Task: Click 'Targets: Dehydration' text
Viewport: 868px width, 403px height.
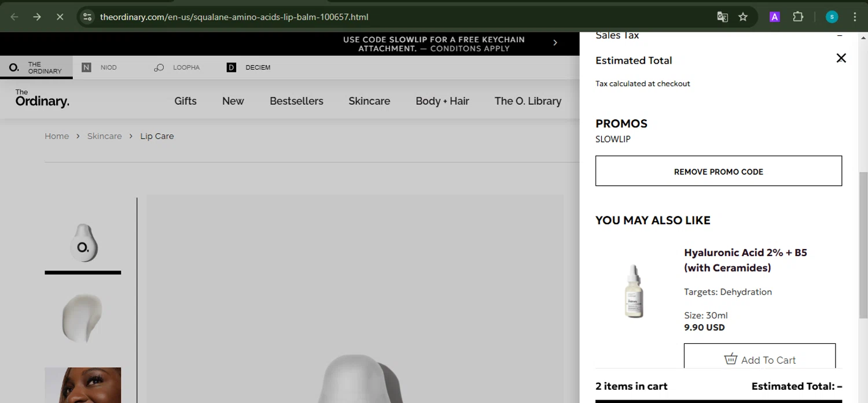Action: click(x=728, y=292)
